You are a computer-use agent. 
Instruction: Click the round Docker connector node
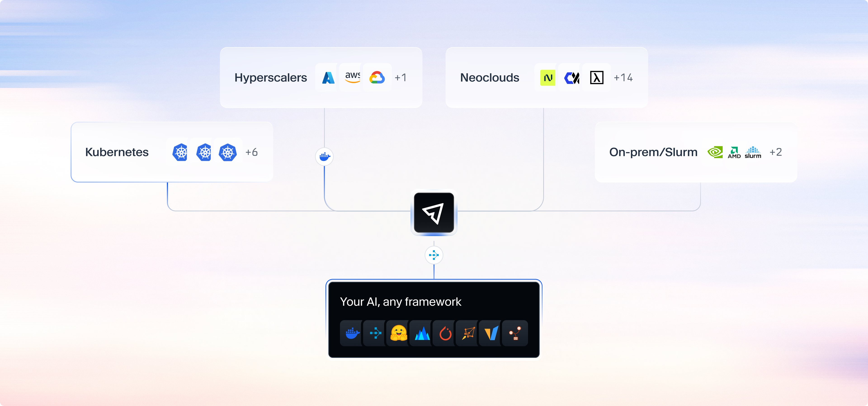[x=324, y=157]
